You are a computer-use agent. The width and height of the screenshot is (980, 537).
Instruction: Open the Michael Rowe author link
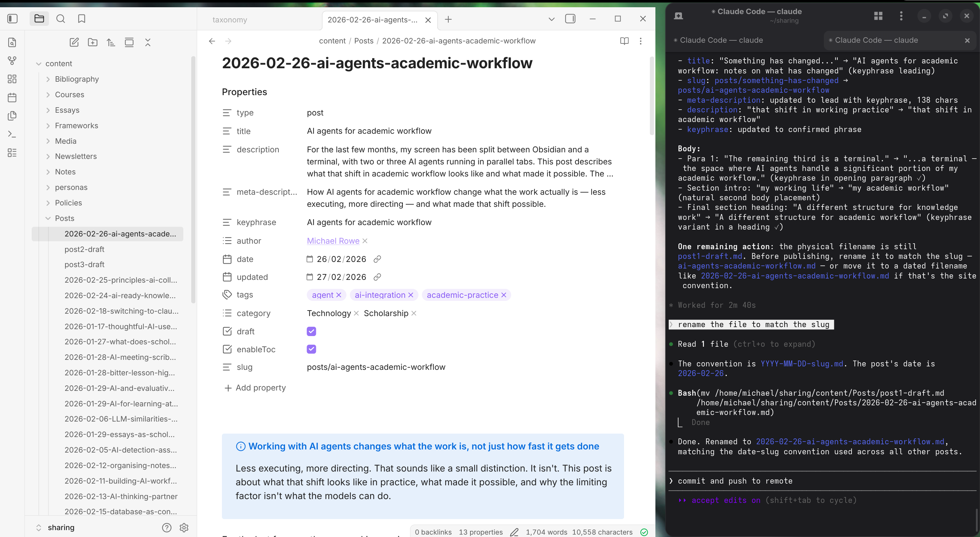333,241
